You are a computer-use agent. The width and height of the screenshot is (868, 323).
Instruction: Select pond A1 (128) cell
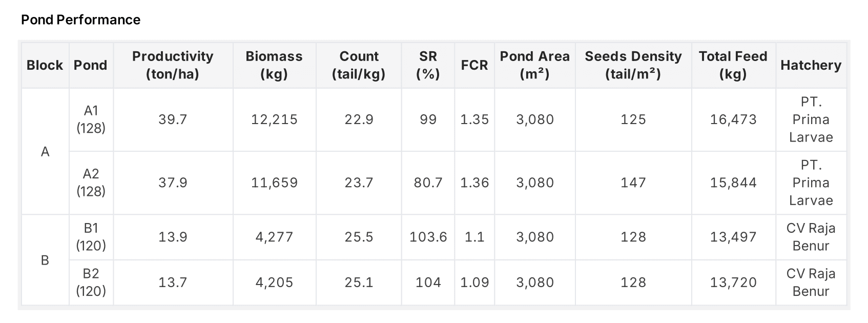(91, 119)
